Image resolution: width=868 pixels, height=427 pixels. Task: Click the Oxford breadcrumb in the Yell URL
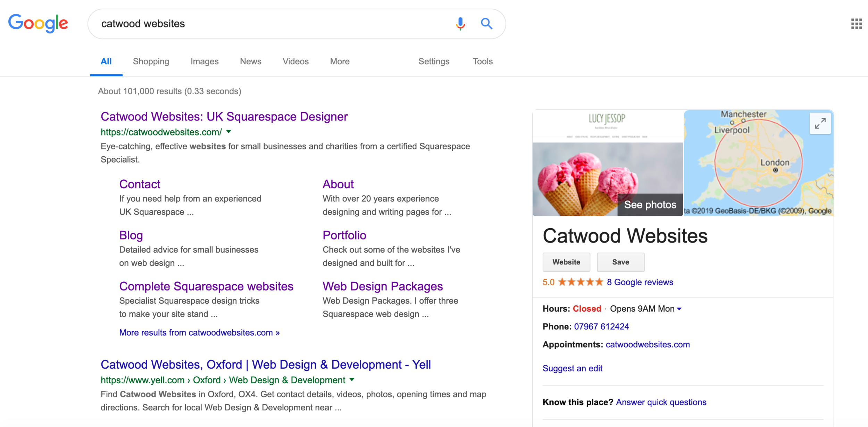click(207, 380)
